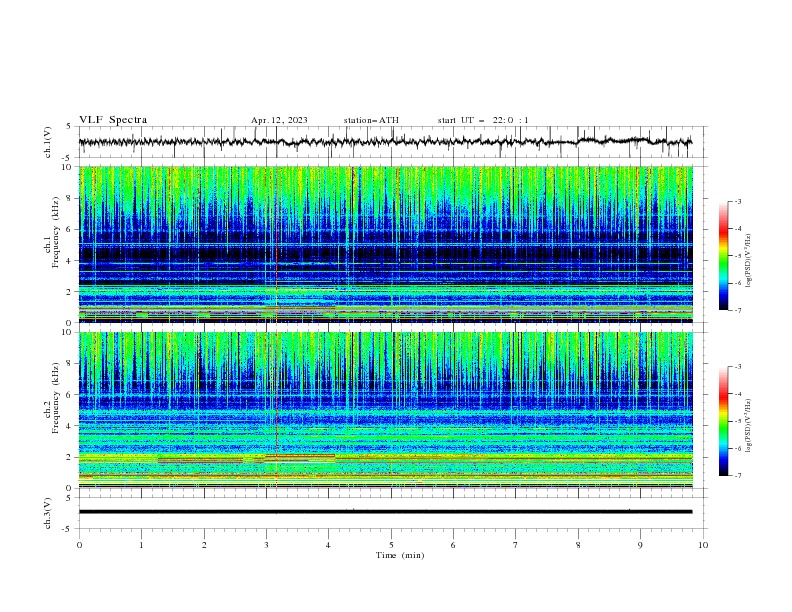Click ch.1 frequency axis tick "4"
Image resolution: width=792 pixels, height=612 pixels.
click(71, 261)
